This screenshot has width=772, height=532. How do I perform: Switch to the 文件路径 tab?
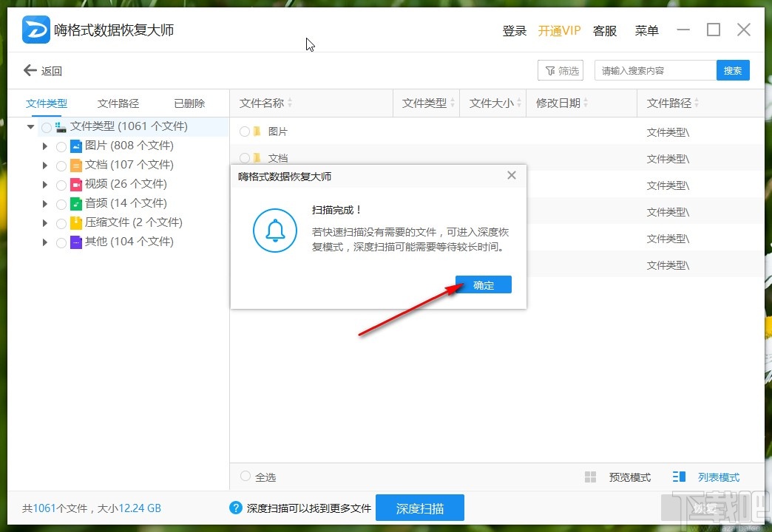[118, 103]
